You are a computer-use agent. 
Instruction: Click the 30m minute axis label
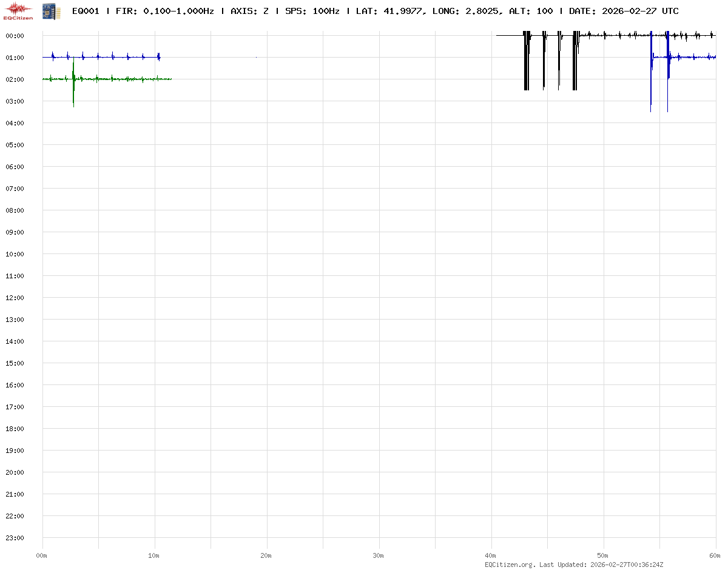coord(379,555)
